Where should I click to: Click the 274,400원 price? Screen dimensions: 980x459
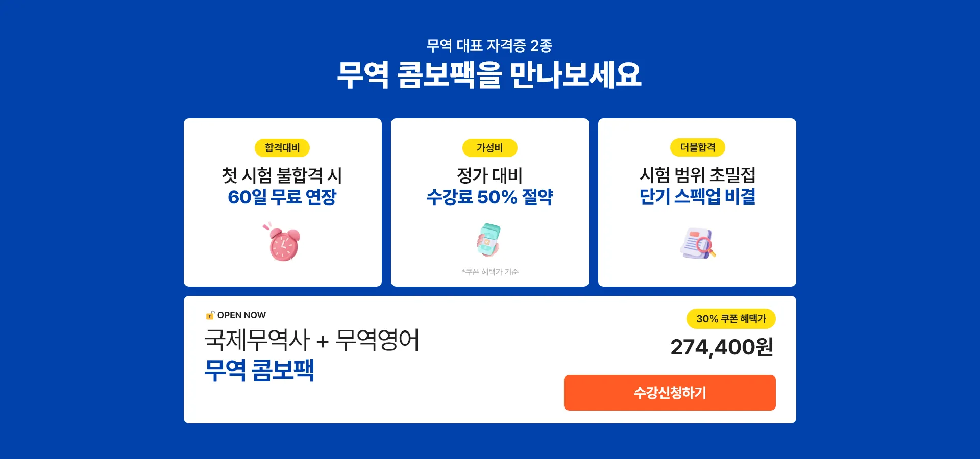722,347
